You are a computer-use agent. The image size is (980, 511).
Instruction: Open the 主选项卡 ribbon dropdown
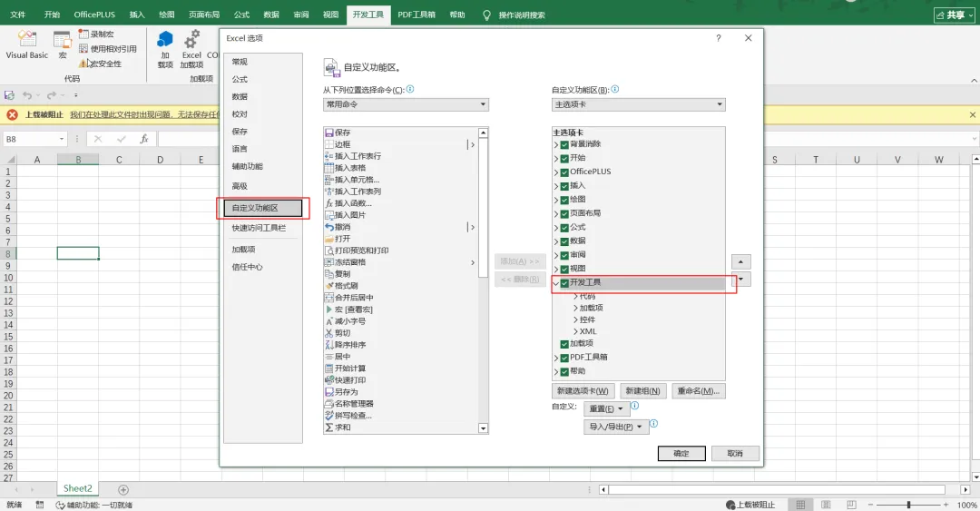[x=638, y=104]
